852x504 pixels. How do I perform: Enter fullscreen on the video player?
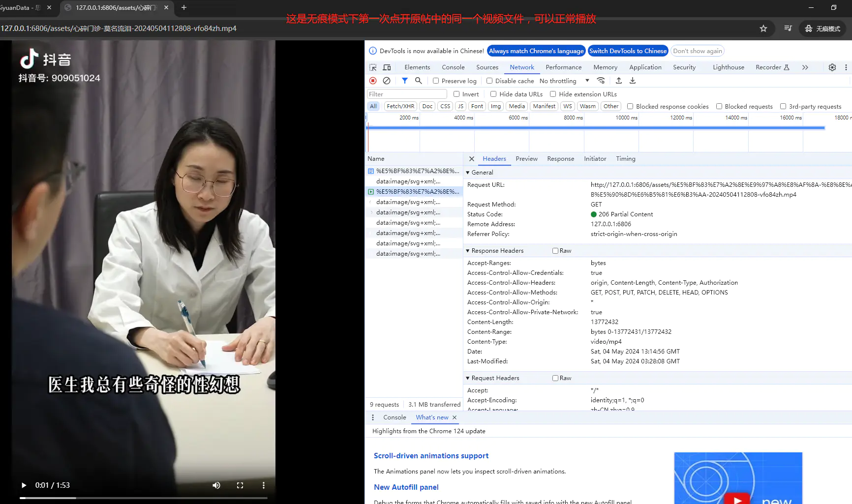[x=240, y=485]
